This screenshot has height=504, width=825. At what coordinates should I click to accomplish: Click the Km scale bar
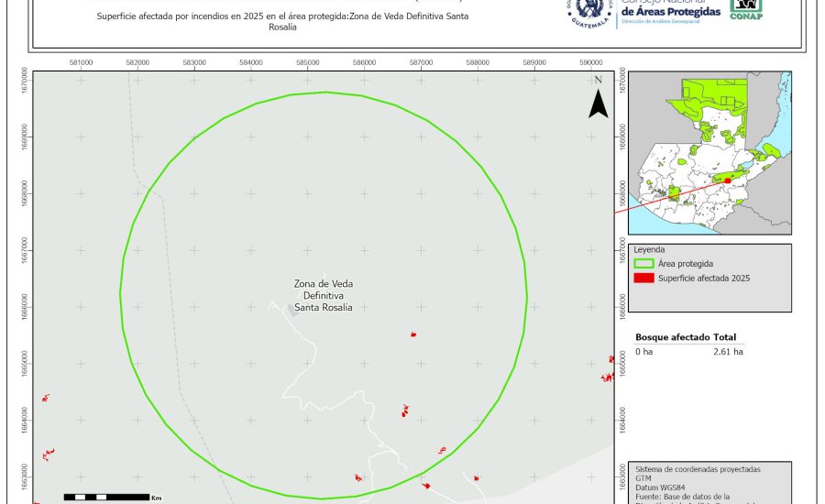click(x=105, y=497)
